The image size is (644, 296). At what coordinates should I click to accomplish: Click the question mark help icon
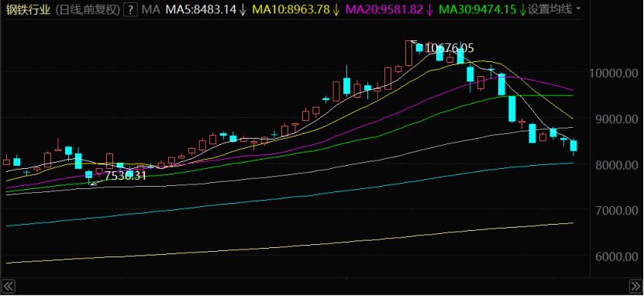[130, 9]
